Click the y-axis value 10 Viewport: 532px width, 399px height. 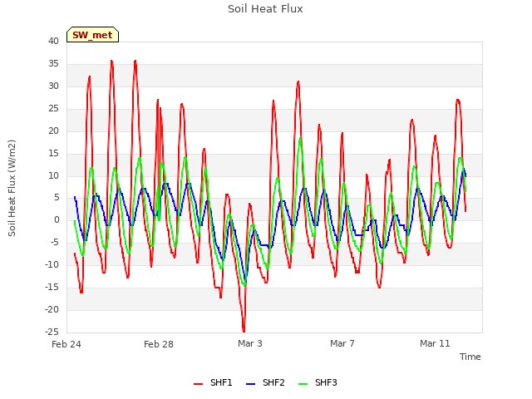(x=53, y=175)
